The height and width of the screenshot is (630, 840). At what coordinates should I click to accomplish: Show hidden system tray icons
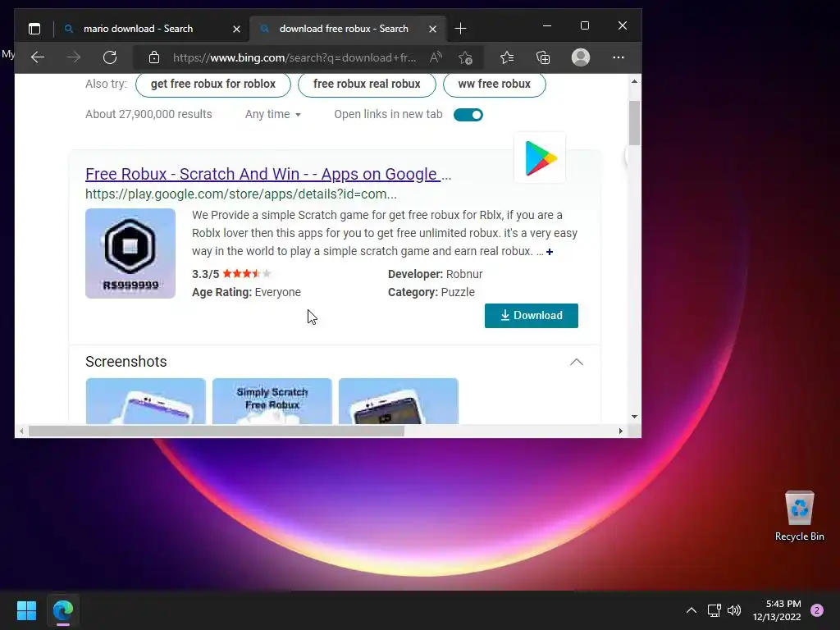click(692, 610)
